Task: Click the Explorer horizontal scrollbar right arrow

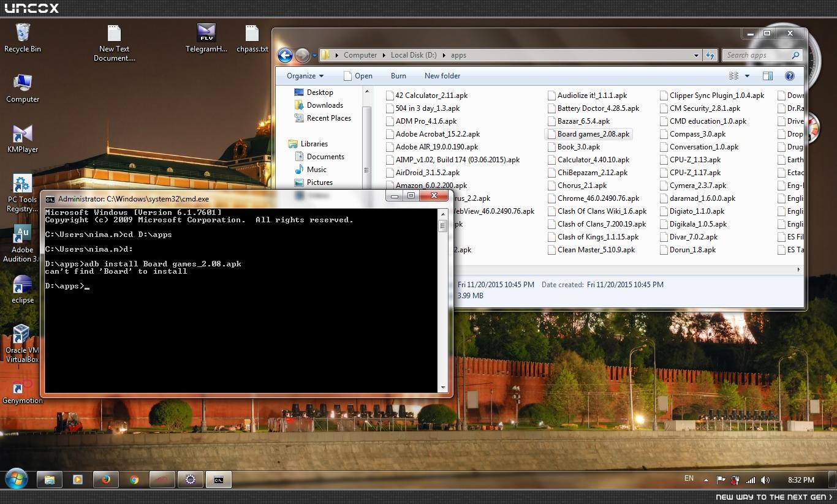Action: coord(798,269)
